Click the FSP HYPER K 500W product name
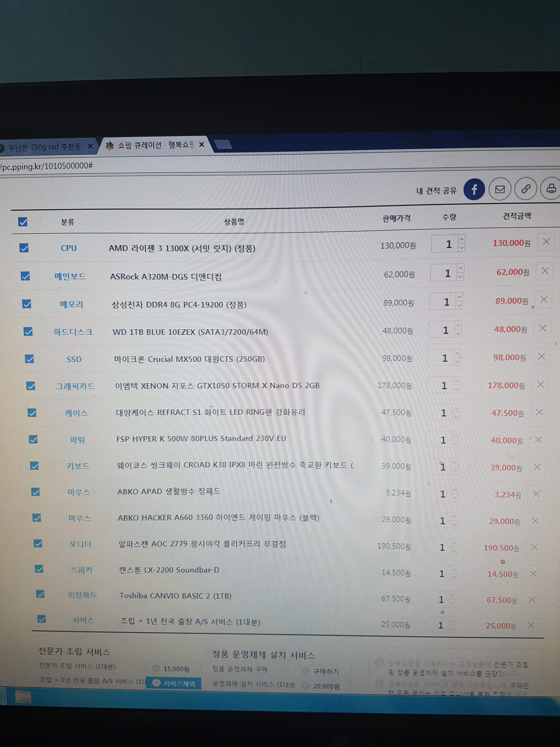Viewport: 560px width, 747px height. (x=201, y=438)
